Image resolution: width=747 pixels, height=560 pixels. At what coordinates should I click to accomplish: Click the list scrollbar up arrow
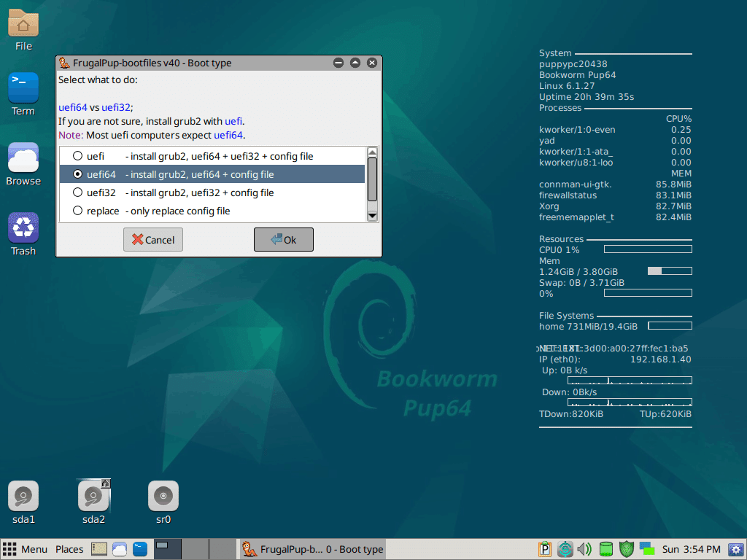pos(373,152)
